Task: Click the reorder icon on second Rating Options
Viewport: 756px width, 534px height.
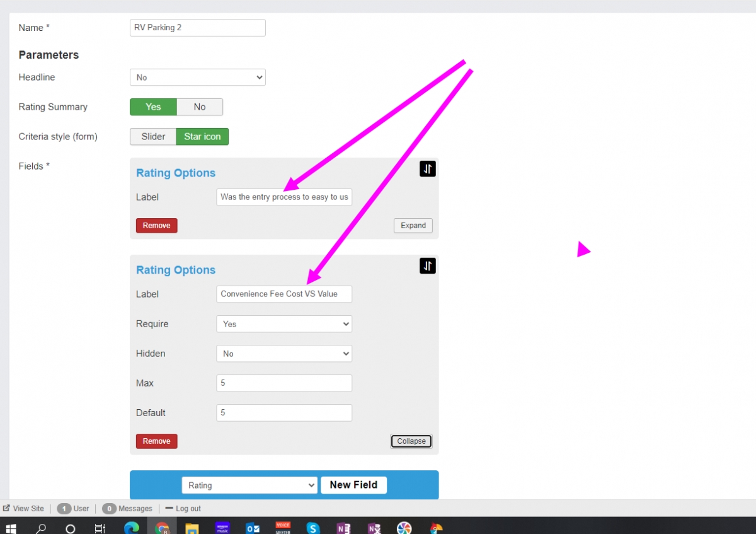Action: (427, 266)
